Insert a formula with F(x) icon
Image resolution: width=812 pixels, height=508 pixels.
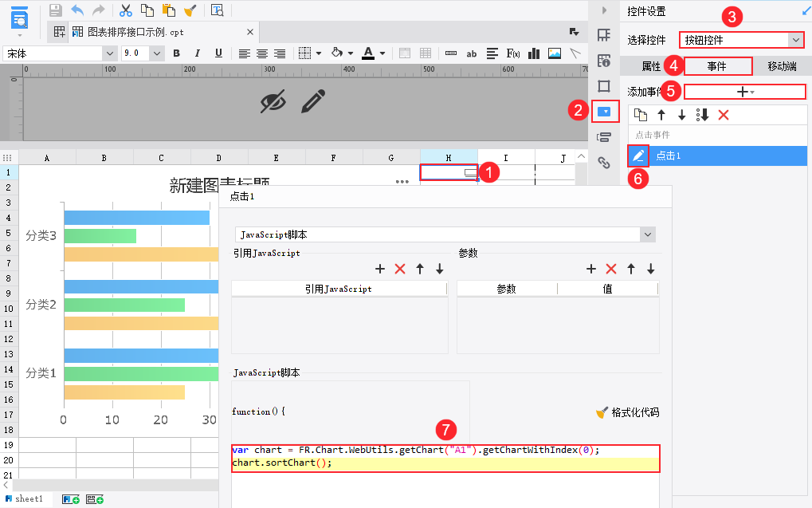click(513, 53)
